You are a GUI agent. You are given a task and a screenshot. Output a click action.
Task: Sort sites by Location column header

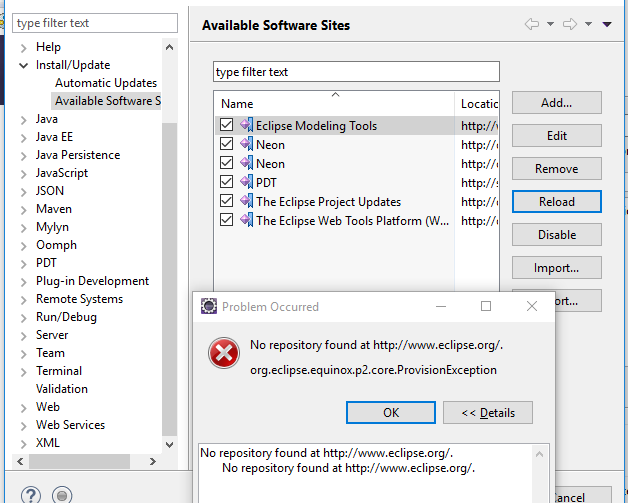click(477, 104)
